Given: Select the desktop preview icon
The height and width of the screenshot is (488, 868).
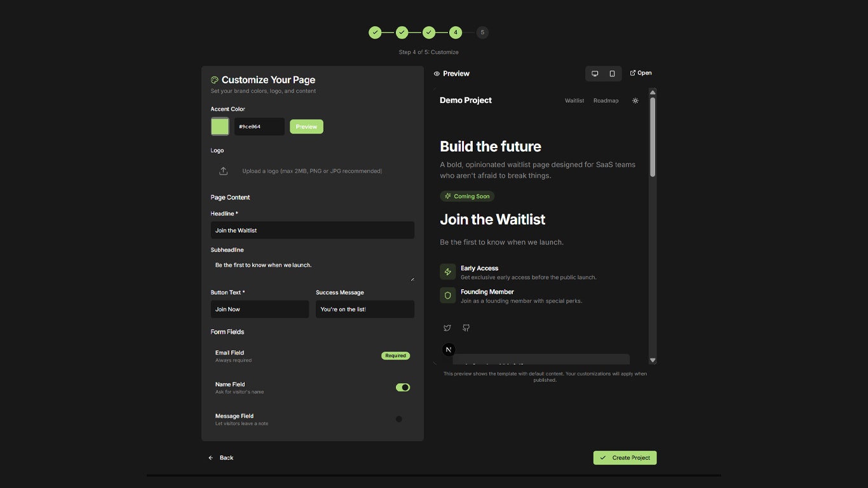Looking at the screenshot, I should click(x=593, y=73).
